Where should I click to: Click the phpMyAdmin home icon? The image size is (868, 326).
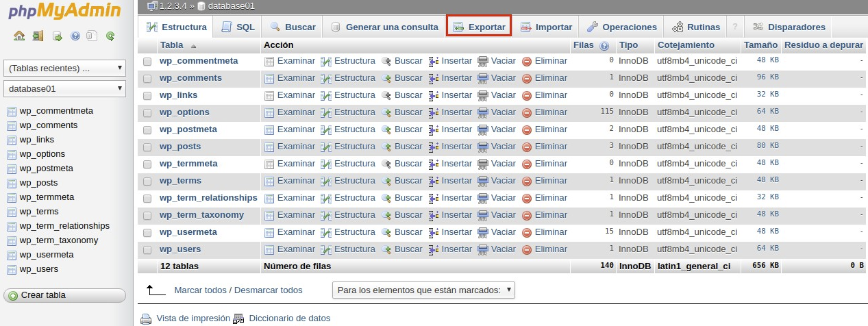(19, 36)
